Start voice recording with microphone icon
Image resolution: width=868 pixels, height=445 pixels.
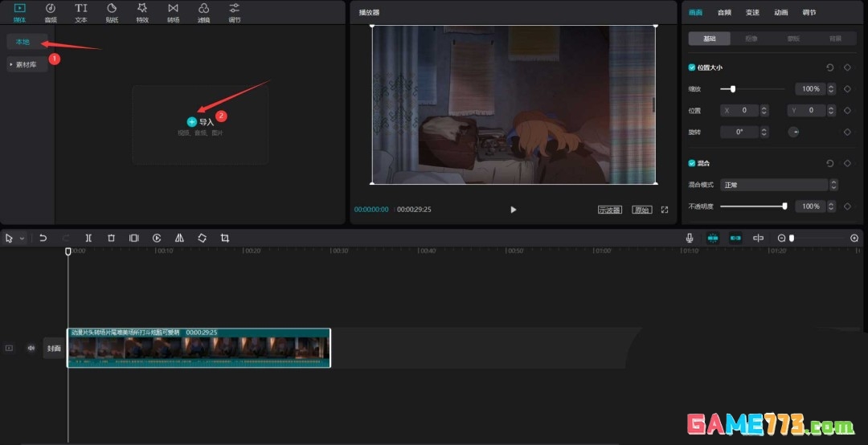pyautogui.click(x=690, y=238)
